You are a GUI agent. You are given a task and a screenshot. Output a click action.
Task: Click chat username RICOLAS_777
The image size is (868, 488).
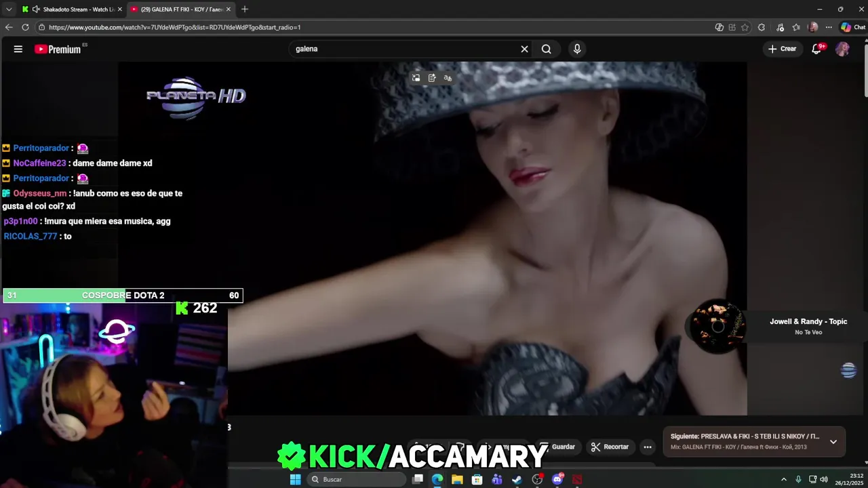point(31,236)
